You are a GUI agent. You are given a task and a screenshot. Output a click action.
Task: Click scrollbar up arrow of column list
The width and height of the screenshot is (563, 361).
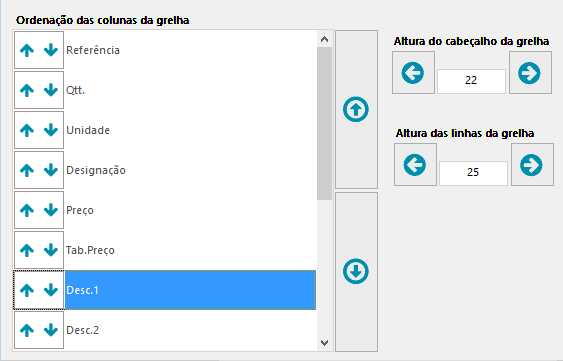point(325,39)
